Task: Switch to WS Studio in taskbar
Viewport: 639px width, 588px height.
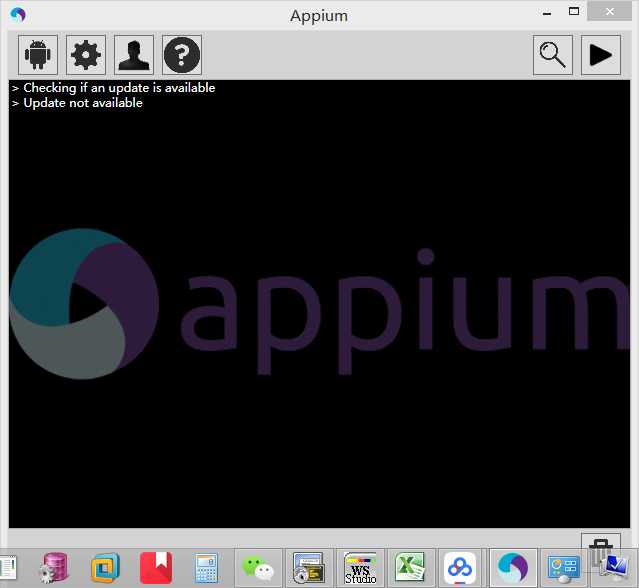Action: click(x=360, y=568)
